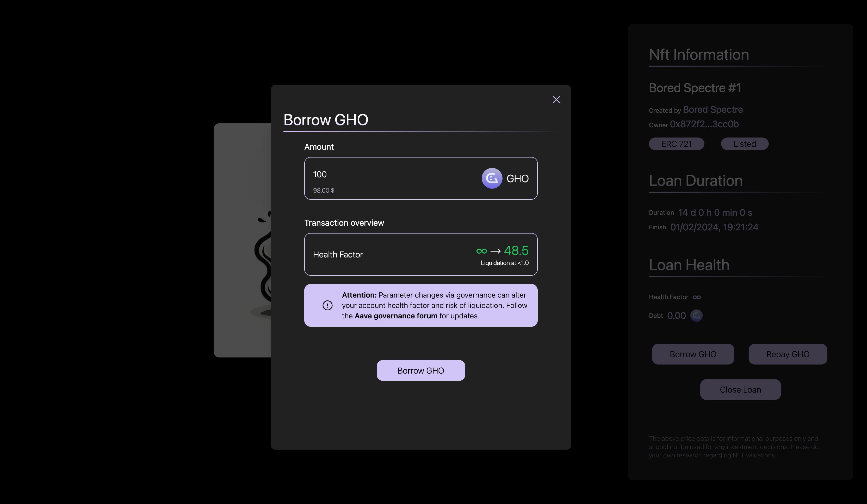Click Borrow GHO button in Loan Health panel
Screen dimensions: 867x504
click(693, 354)
